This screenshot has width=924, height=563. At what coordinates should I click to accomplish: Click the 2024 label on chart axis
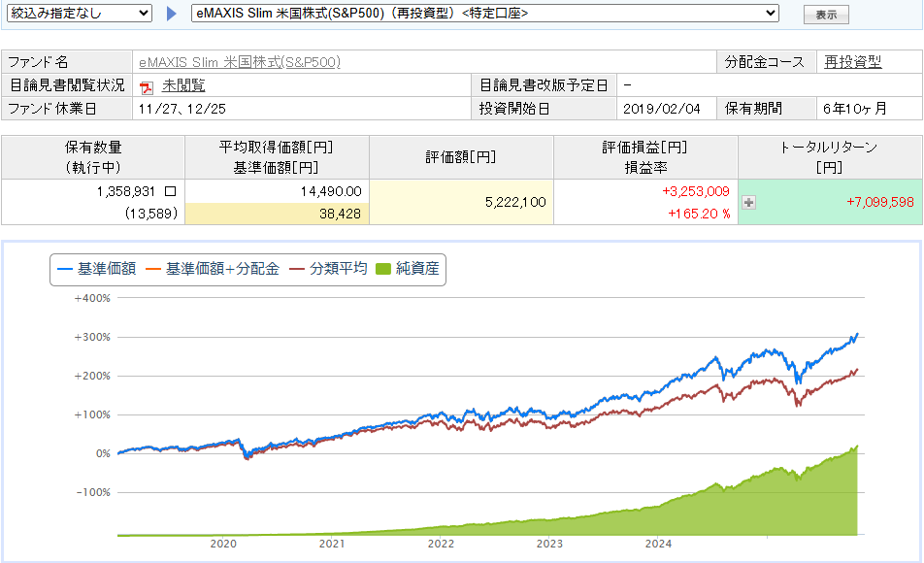pos(658,545)
